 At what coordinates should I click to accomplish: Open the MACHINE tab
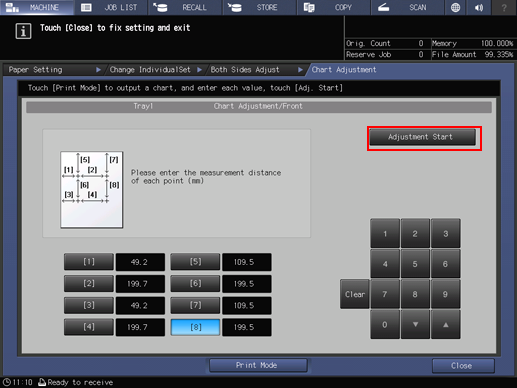click(37, 7)
